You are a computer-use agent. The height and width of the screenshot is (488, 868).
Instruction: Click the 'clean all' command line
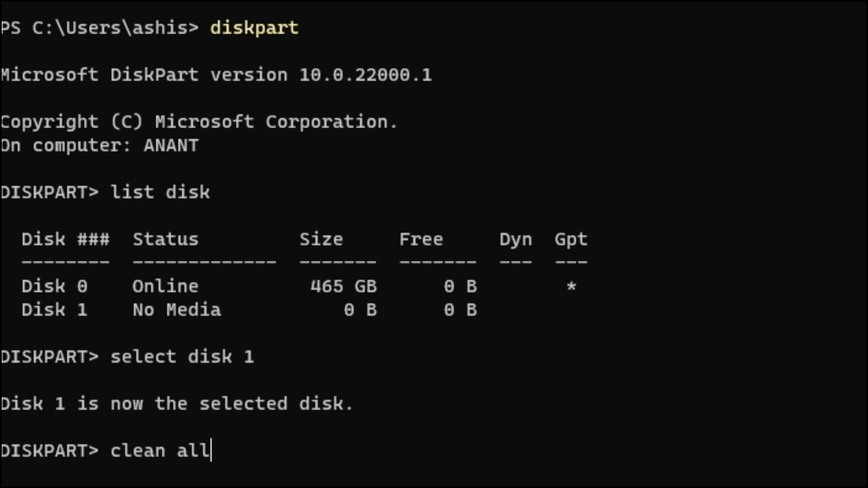tap(105, 450)
